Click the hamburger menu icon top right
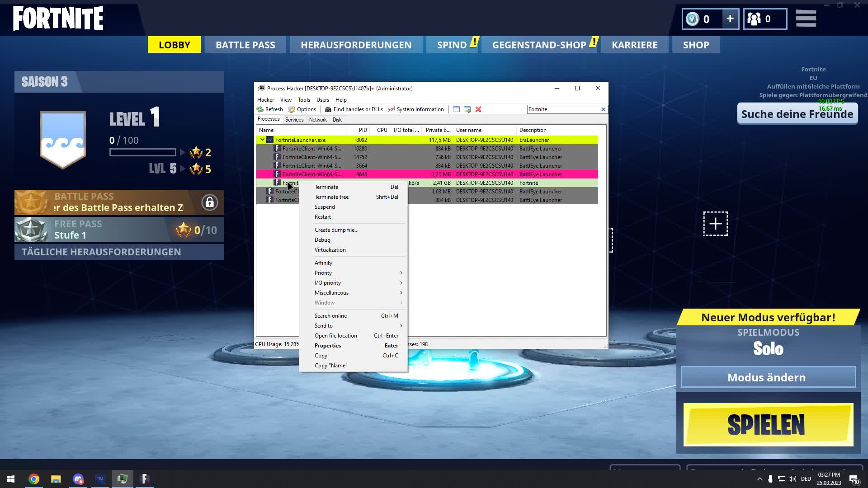This screenshot has width=868, height=488. point(809,19)
